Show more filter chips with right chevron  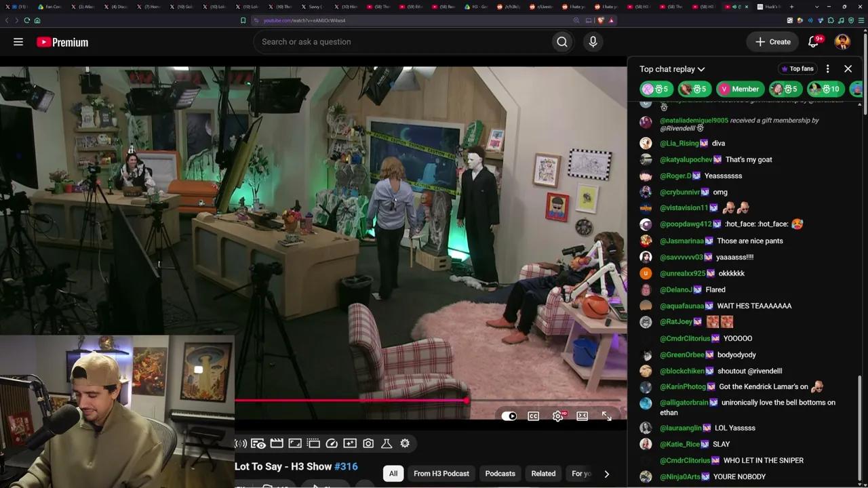point(607,474)
